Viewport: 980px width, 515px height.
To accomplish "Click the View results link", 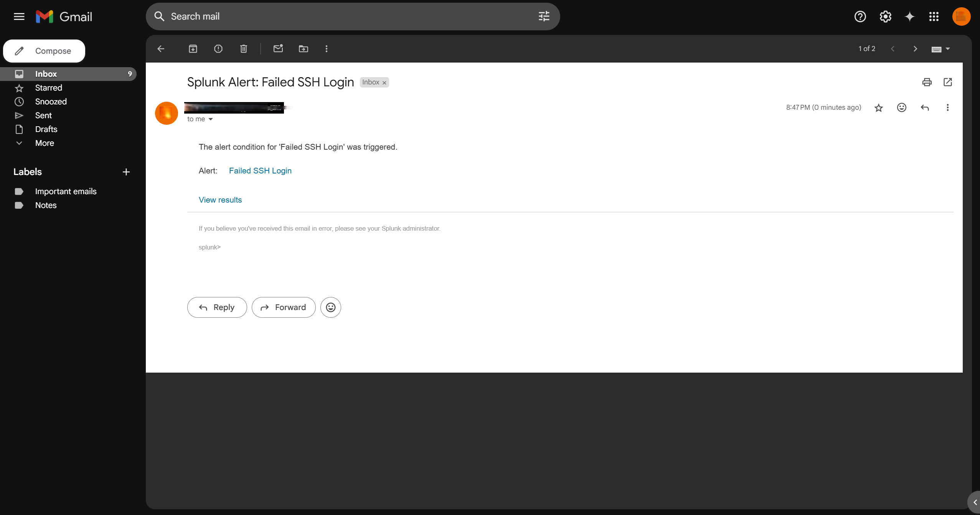I will (220, 200).
